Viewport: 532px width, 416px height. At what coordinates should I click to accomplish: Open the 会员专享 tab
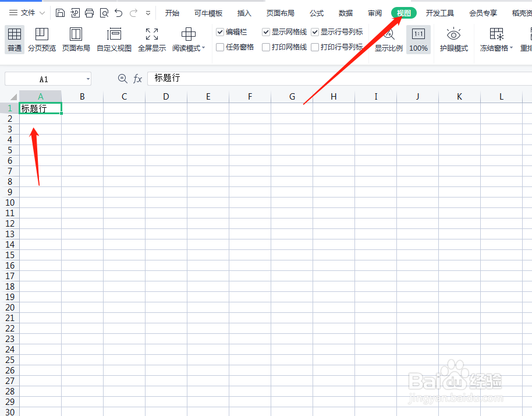pyautogui.click(x=483, y=13)
